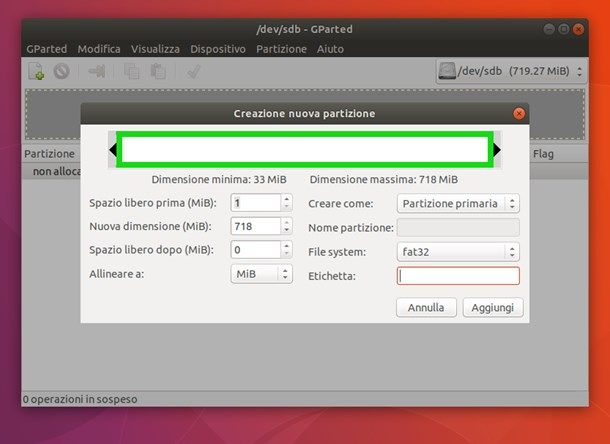The height and width of the screenshot is (444, 610).
Task: Click the Resize/Move toolbar icon
Action: (x=96, y=71)
